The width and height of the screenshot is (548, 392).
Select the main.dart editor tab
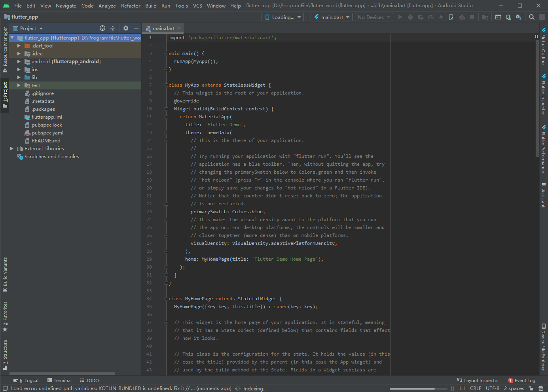click(163, 28)
